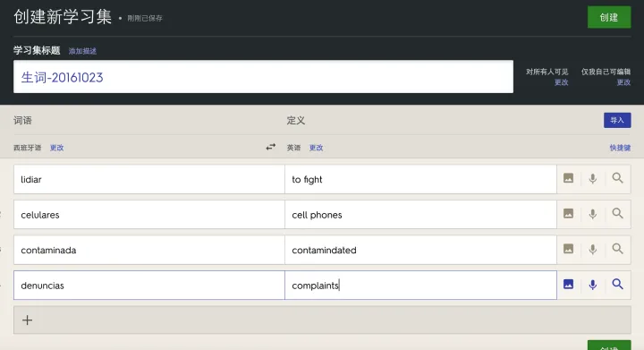Edit the title field 生词-20161023
This screenshot has height=350, width=644.
(x=263, y=77)
